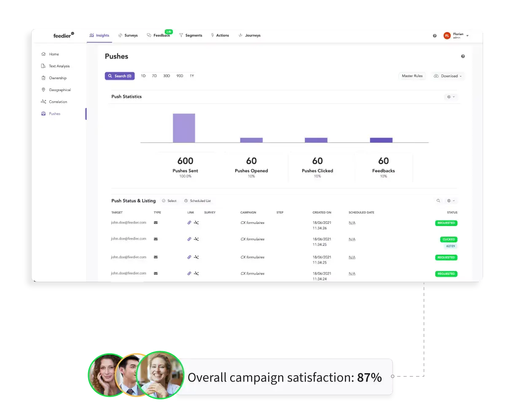Sort by the CREATED ON column header
This screenshot has width=513, height=420.
322,213
